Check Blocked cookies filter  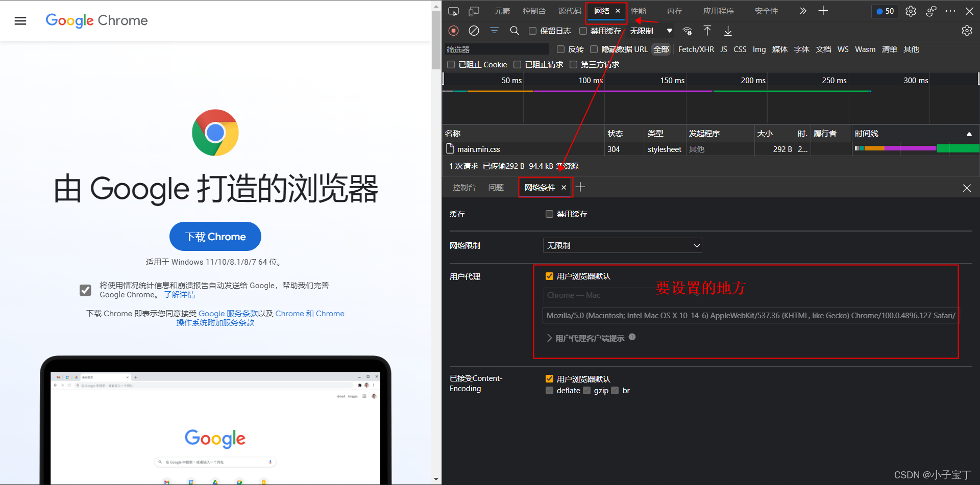click(x=451, y=65)
